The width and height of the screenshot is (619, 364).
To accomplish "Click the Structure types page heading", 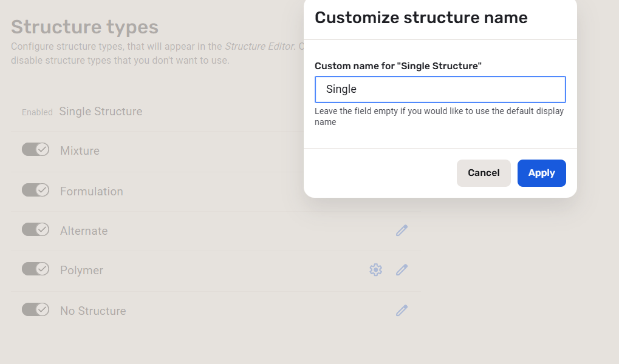I will coord(84,27).
